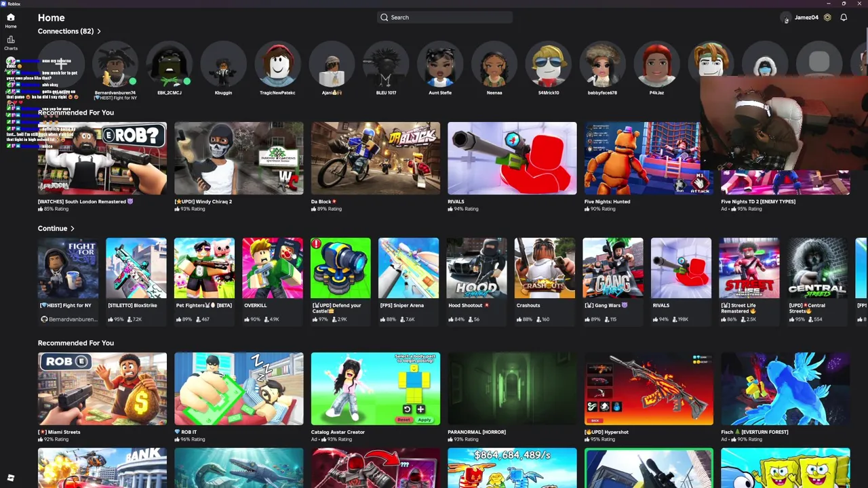Image resolution: width=868 pixels, height=488 pixels.
Task: Open RIVALS in the Continue row
Action: [682, 268]
